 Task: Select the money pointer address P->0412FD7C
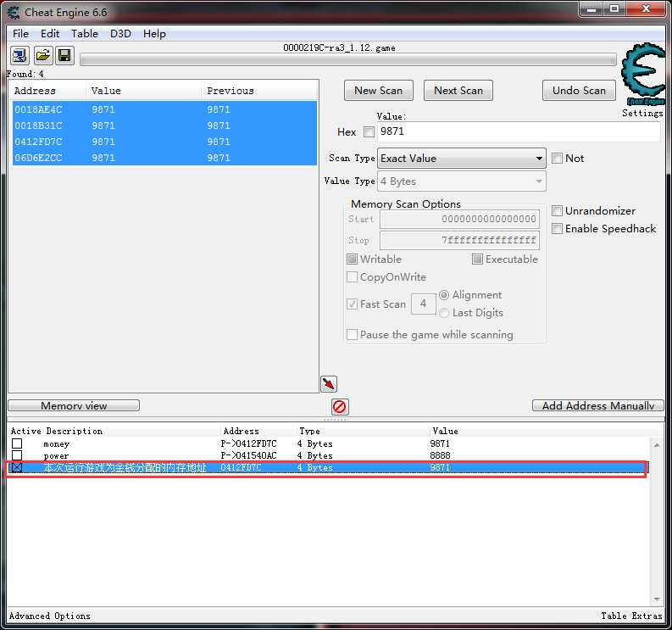pos(248,443)
